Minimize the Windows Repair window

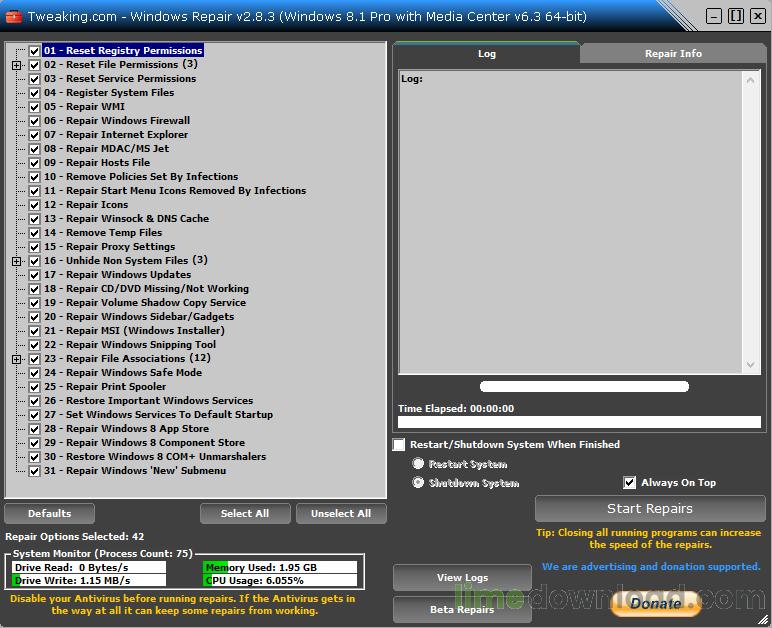(713, 16)
